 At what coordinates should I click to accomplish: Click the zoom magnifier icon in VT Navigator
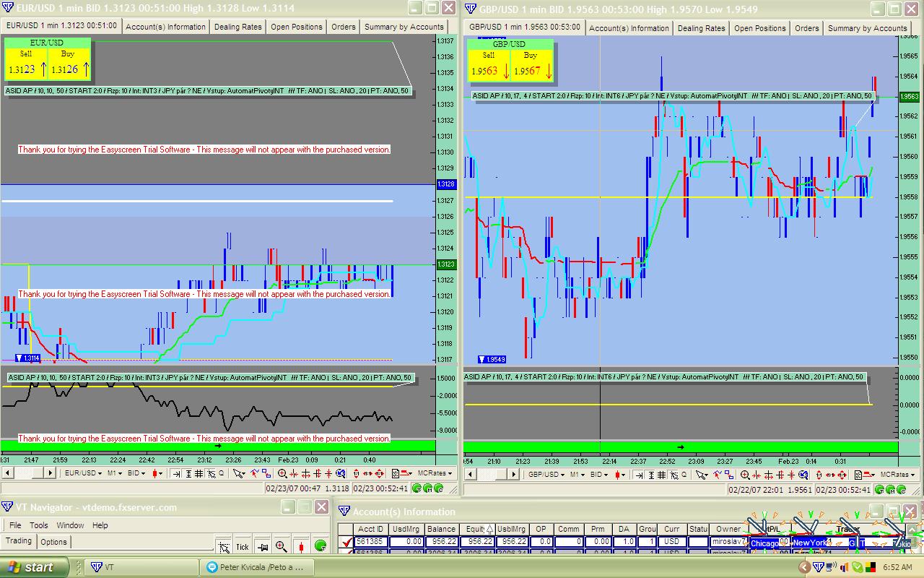(282, 547)
